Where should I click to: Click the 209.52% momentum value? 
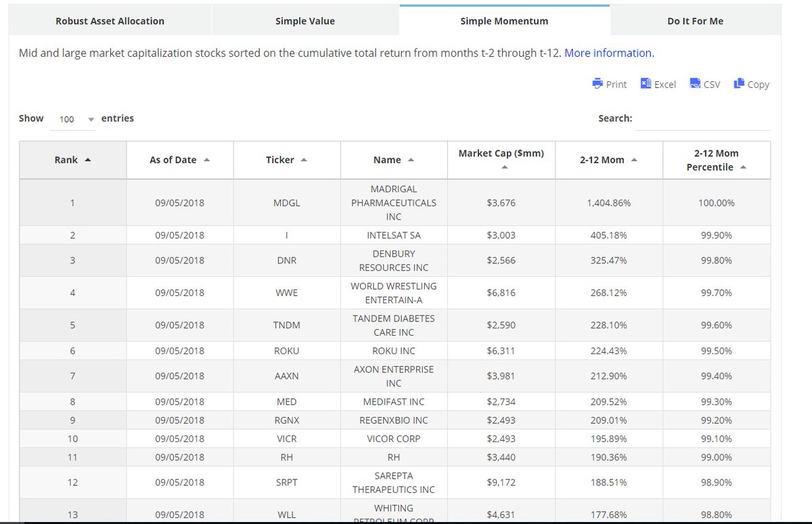pos(609,401)
